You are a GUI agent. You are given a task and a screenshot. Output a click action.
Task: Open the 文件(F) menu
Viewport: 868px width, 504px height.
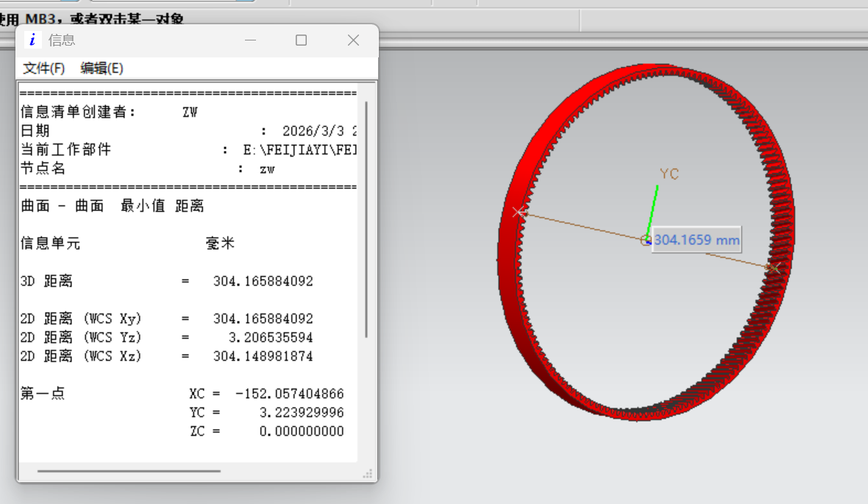(x=44, y=68)
